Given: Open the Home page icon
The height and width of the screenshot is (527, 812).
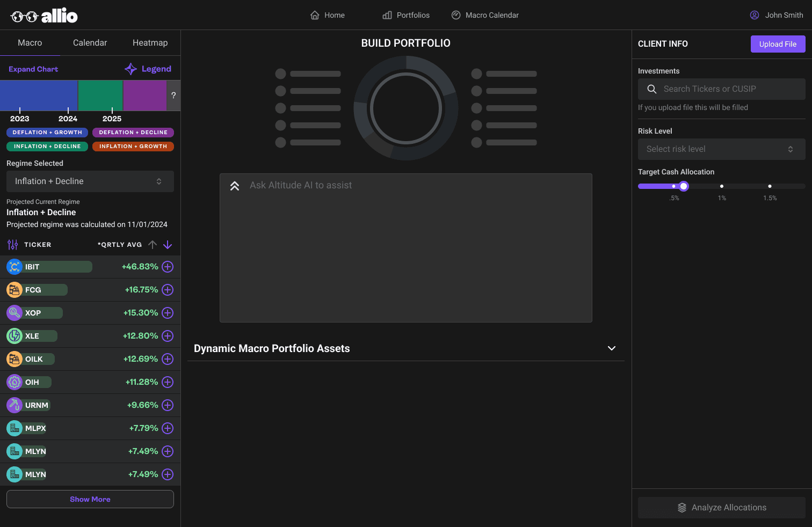Looking at the screenshot, I should 315,15.
